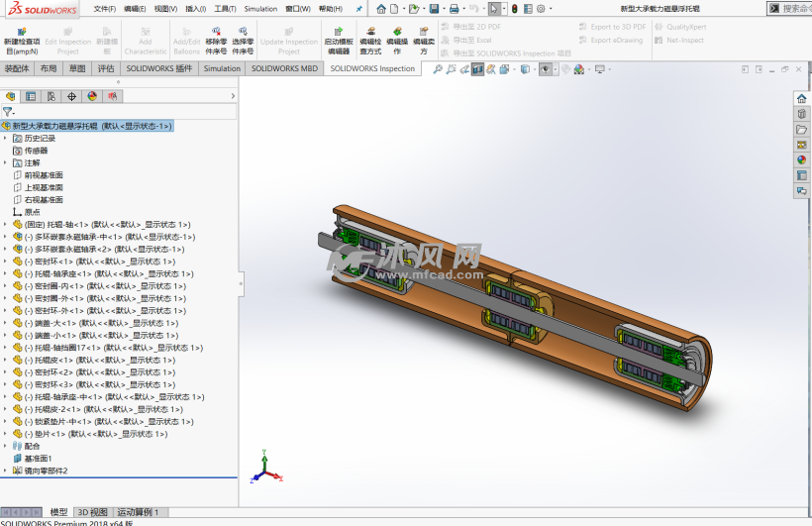Save the assembly with the floppy disk icon
The height and width of the screenshot is (526, 812).
click(434, 9)
